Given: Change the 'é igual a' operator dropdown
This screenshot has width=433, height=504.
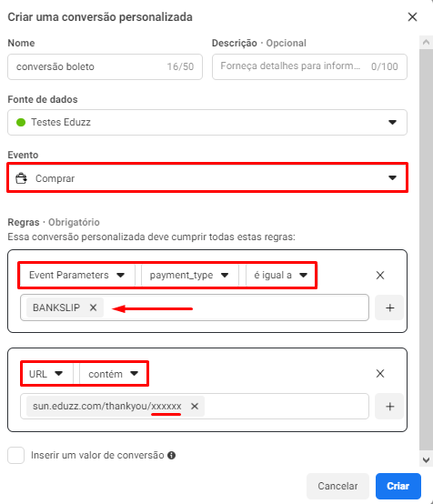Looking at the screenshot, I should [280, 275].
